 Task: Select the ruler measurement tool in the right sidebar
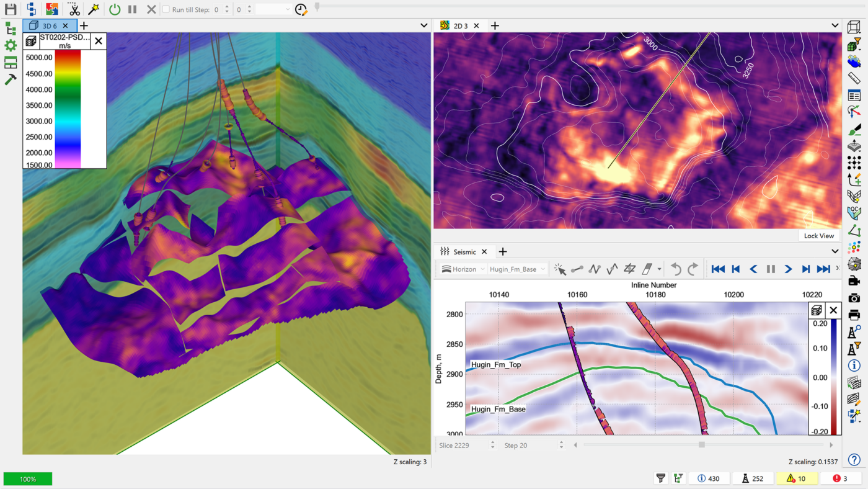[x=854, y=78]
